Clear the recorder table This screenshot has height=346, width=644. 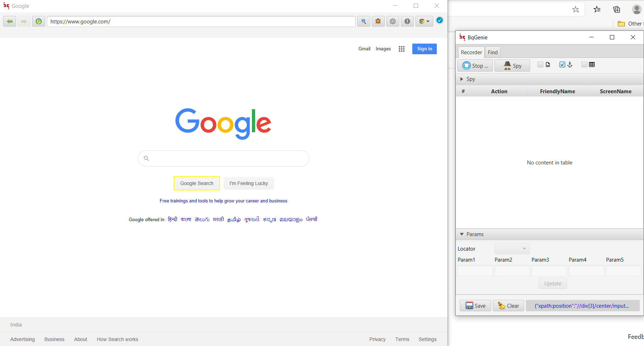[x=508, y=306]
